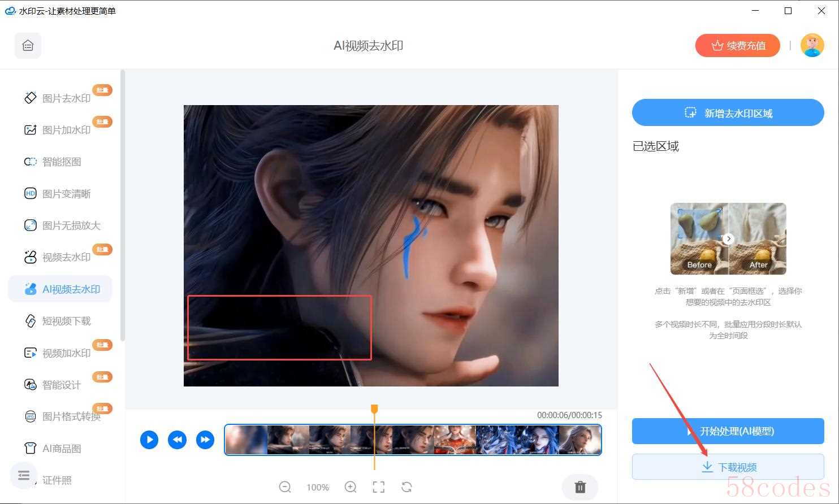Click the fast-forward button

pyautogui.click(x=205, y=440)
